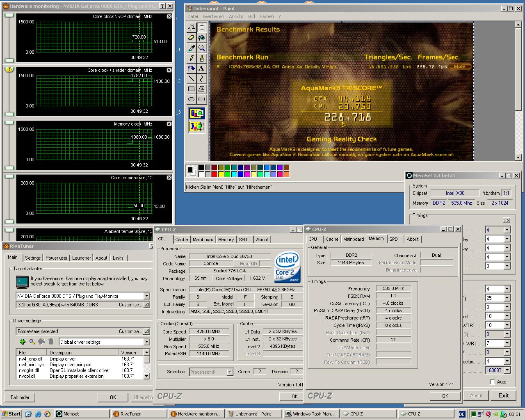The width and height of the screenshot is (525, 420).
Task: Click the Start button
Action: 11,414
